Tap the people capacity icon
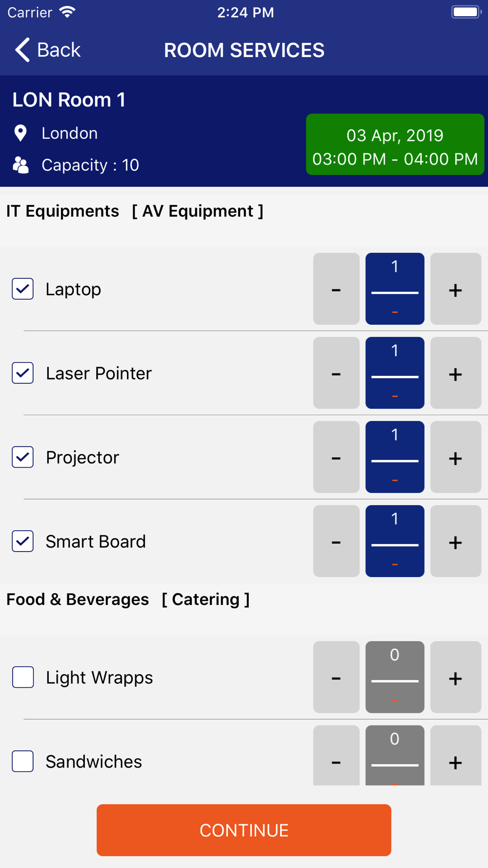The height and width of the screenshot is (868, 488). (x=20, y=165)
